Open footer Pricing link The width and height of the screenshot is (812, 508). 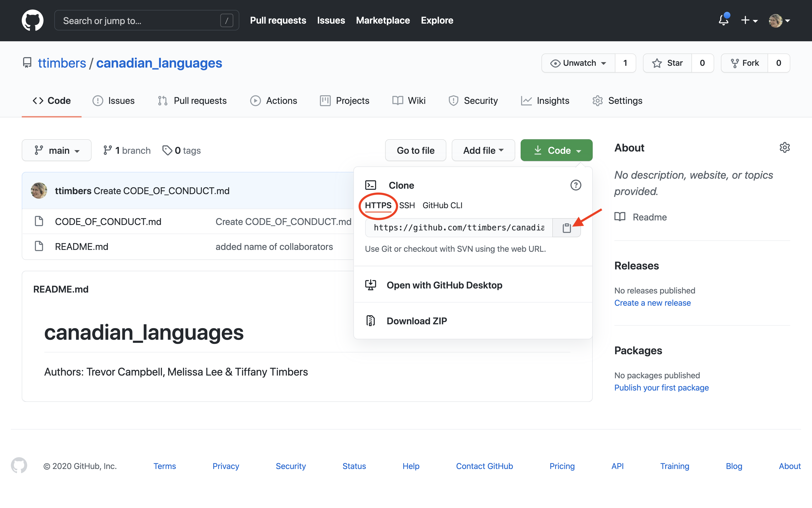562,466
